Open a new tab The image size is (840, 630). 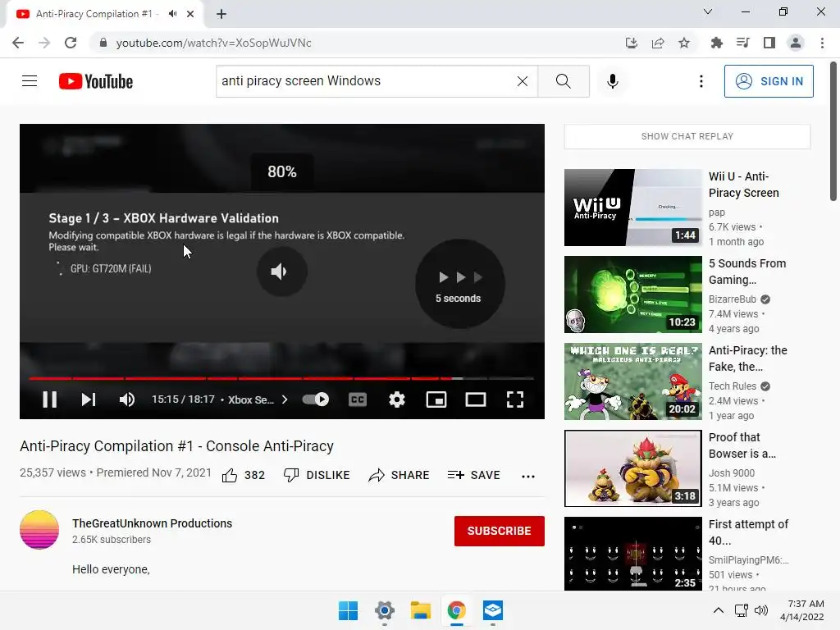[221, 14]
